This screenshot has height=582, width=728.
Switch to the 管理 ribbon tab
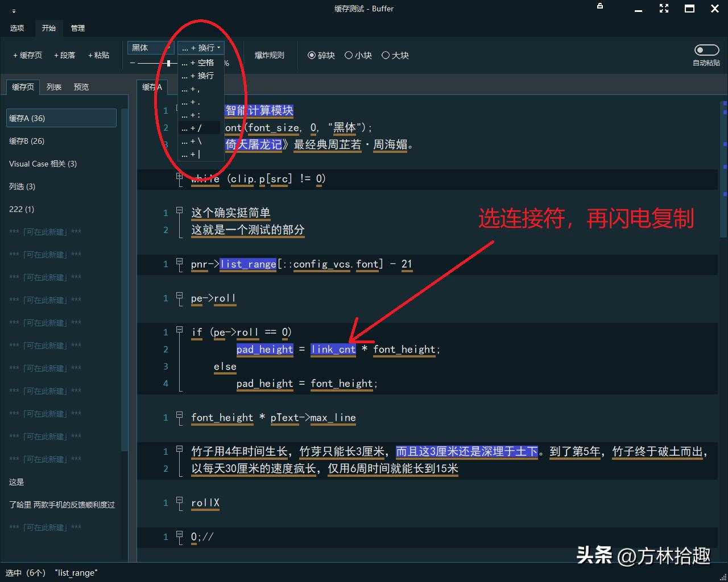click(78, 28)
